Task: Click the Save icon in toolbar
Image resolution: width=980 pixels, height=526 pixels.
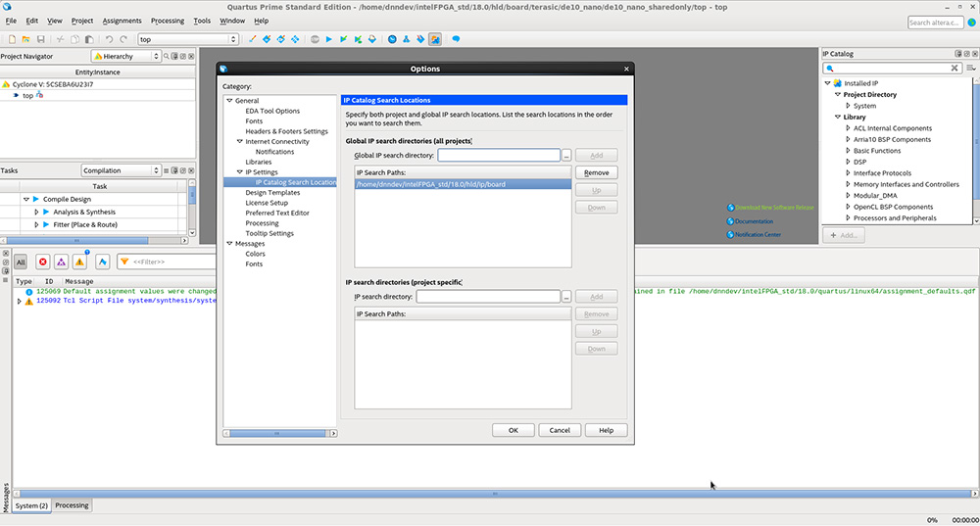Action: pos(40,39)
